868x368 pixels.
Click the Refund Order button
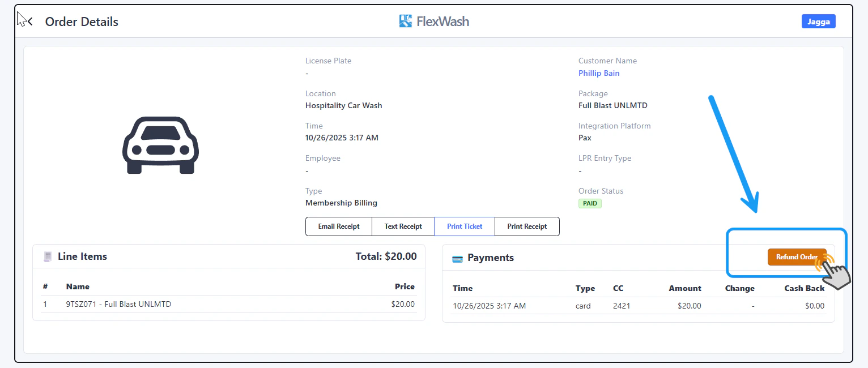(797, 257)
